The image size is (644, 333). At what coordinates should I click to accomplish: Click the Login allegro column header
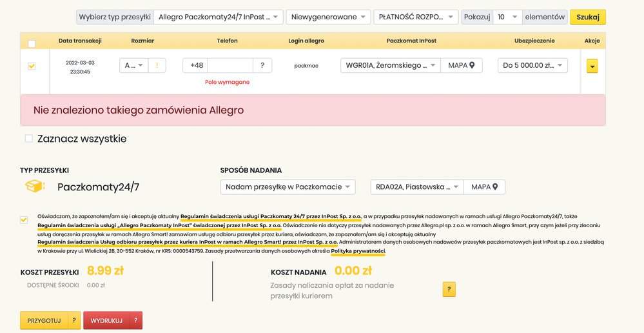[x=306, y=41]
